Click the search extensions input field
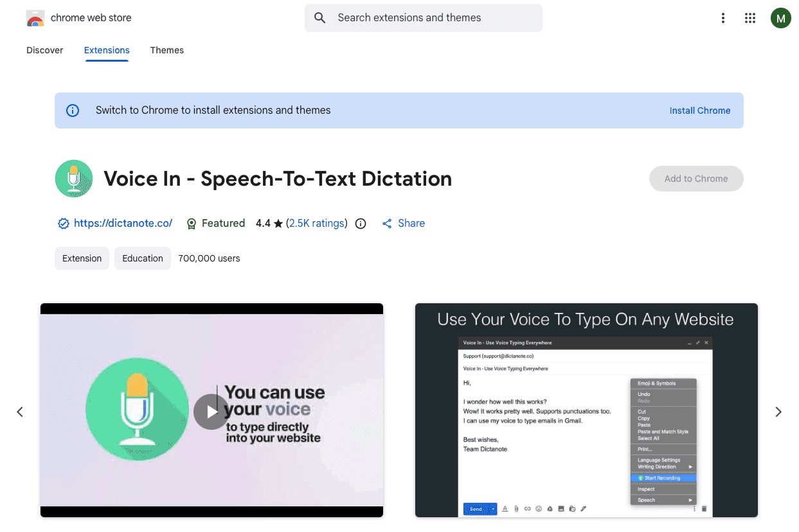Image resolution: width=799 pixels, height=532 pixels. [x=423, y=18]
